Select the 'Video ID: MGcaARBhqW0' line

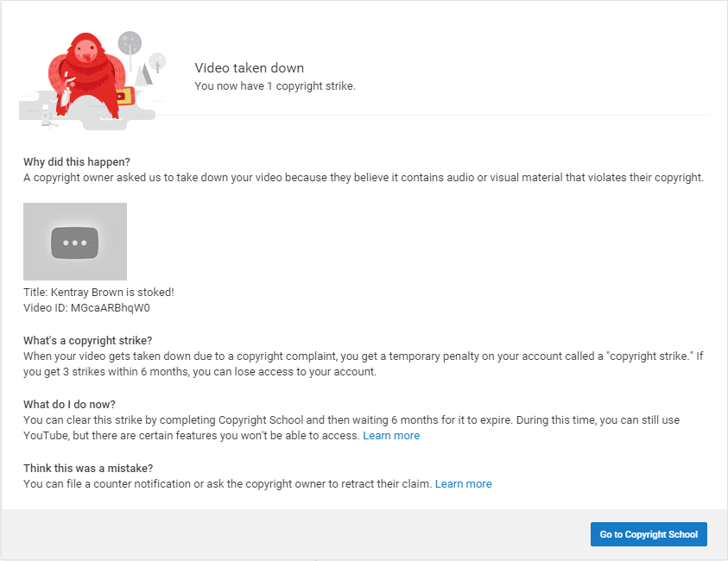pyautogui.click(x=87, y=308)
